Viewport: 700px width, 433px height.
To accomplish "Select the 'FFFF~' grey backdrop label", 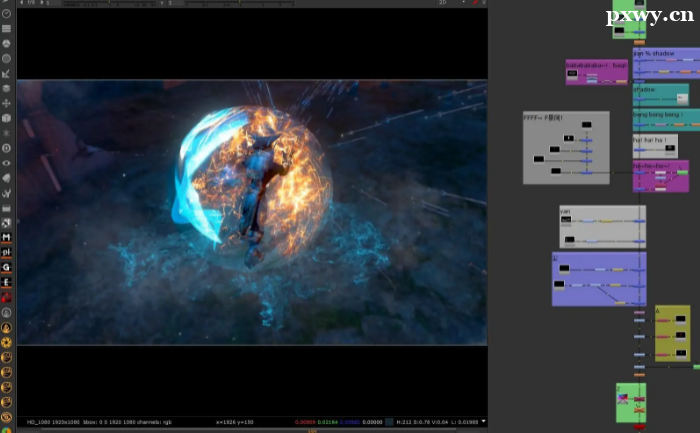I will (543, 118).
